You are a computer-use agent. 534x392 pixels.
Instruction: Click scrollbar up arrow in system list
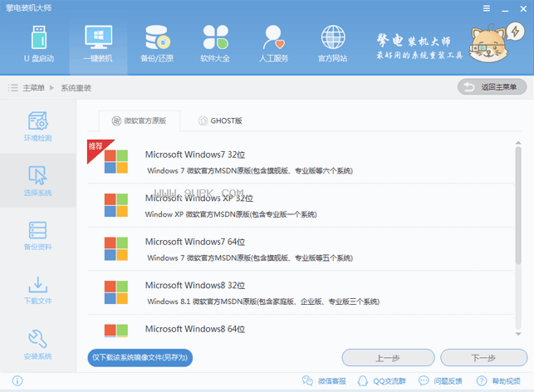(518, 143)
